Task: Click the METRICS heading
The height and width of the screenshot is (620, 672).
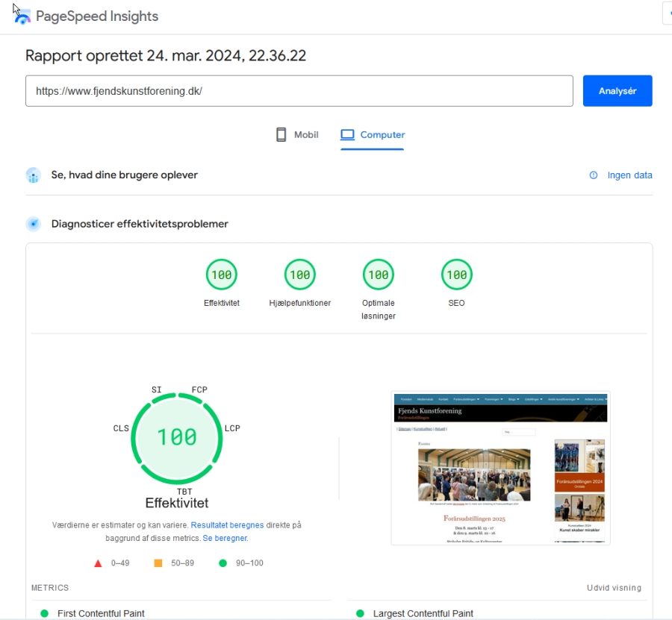Action: point(50,588)
